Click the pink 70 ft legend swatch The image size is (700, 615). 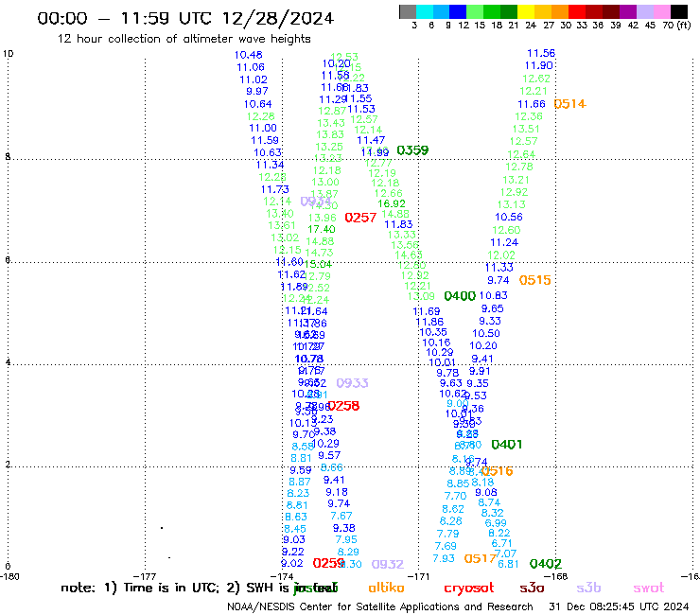[662, 11]
